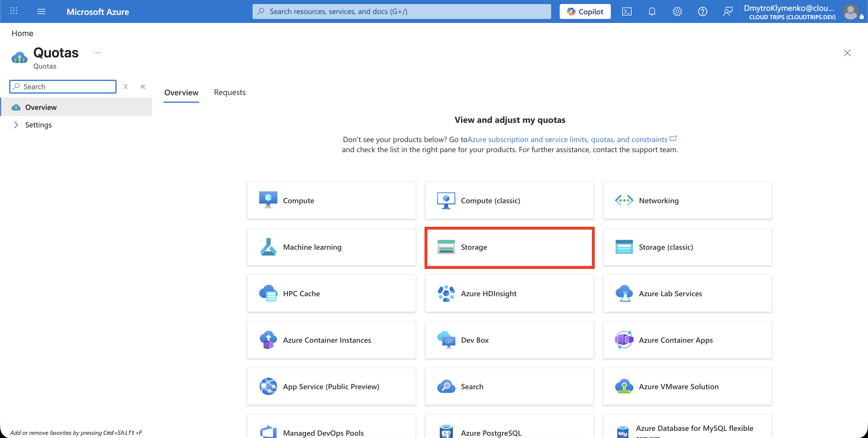The height and width of the screenshot is (438, 868).
Task: Open the hamburger portal menu
Action: pyautogui.click(x=41, y=11)
